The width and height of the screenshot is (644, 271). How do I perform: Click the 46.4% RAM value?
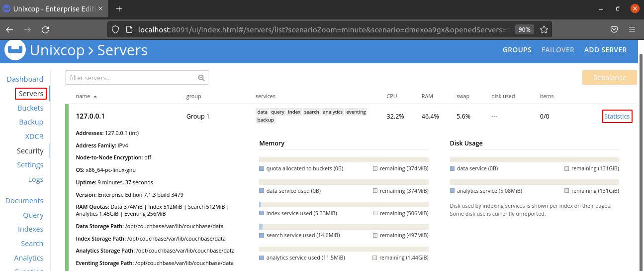click(x=430, y=117)
